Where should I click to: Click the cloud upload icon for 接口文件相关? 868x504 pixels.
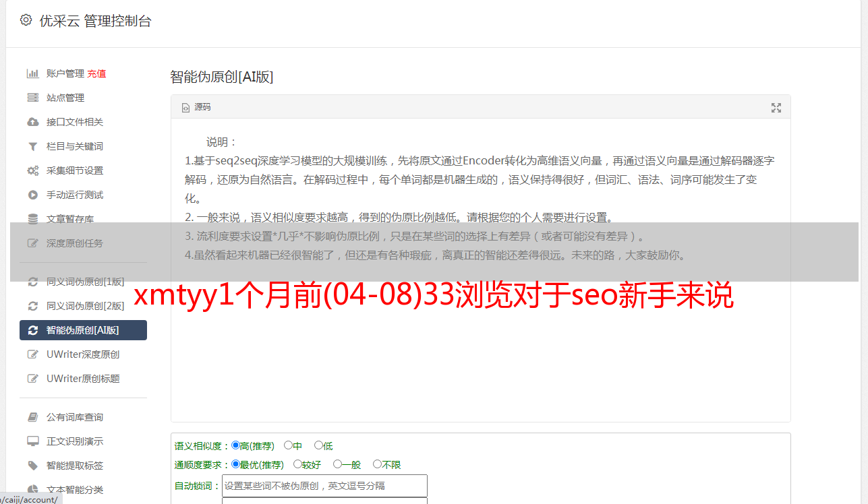tap(32, 122)
